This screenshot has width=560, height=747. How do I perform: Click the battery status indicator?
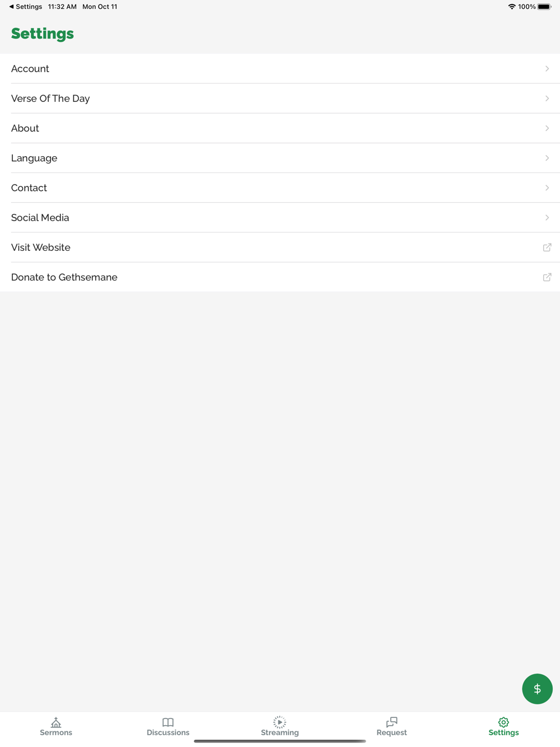point(544,7)
